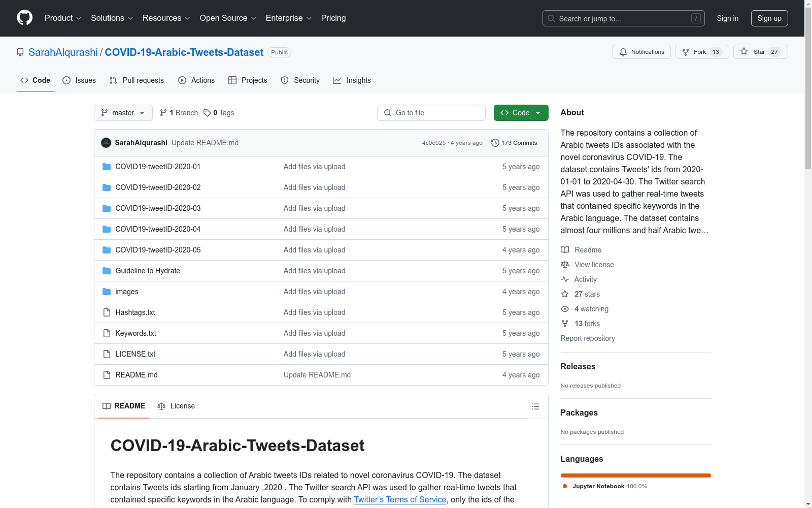This screenshot has height=508, width=812.
Task: Select the License tab in README panel
Action: (x=176, y=406)
